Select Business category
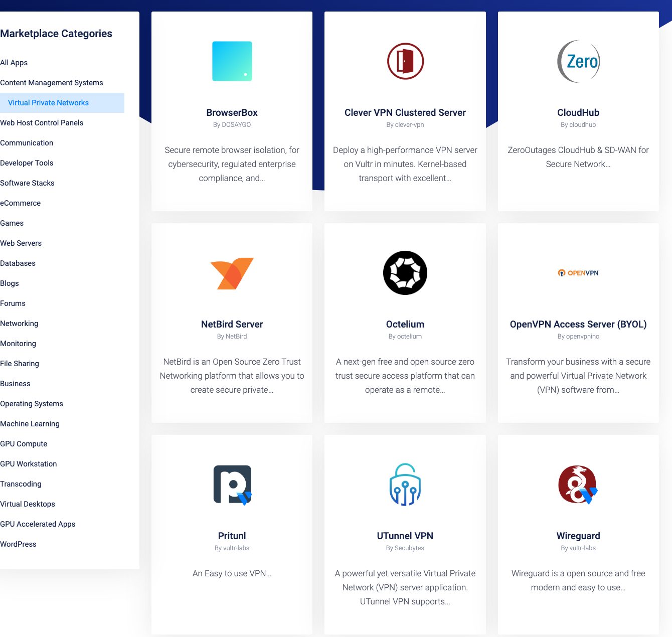 pyautogui.click(x=15, y=384)
